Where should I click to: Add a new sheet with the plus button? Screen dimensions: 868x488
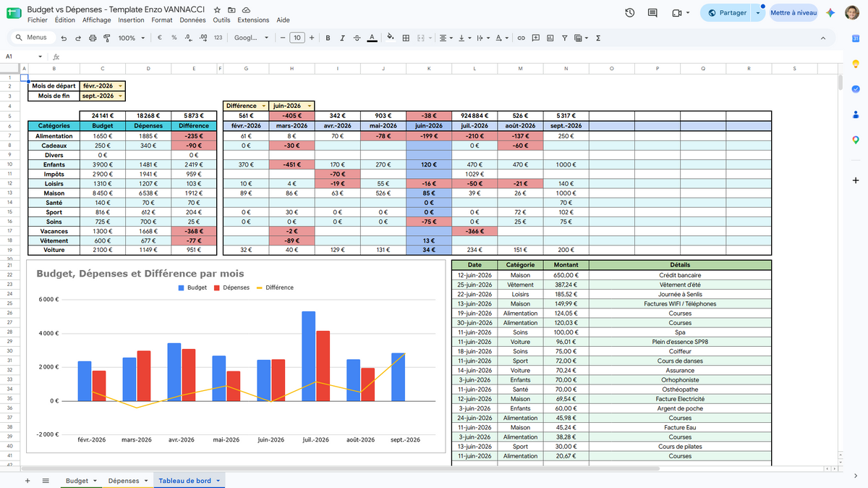(28, 481)
